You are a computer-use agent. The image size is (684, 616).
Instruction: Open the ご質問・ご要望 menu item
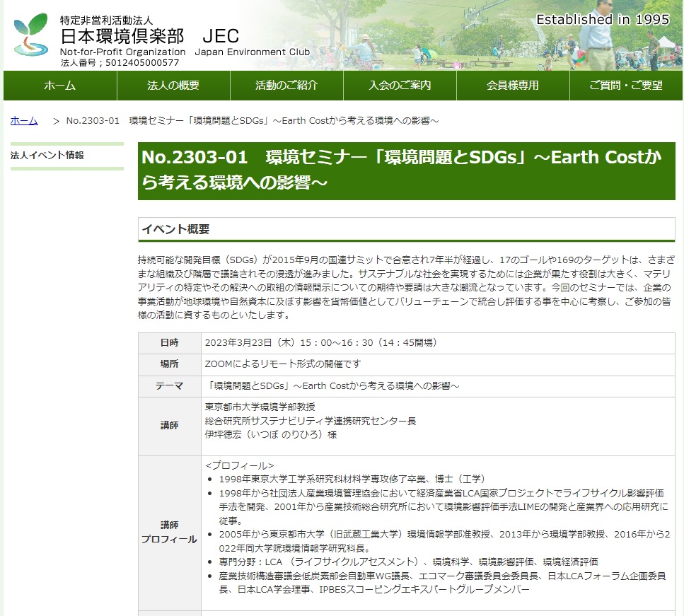point(626,86)
